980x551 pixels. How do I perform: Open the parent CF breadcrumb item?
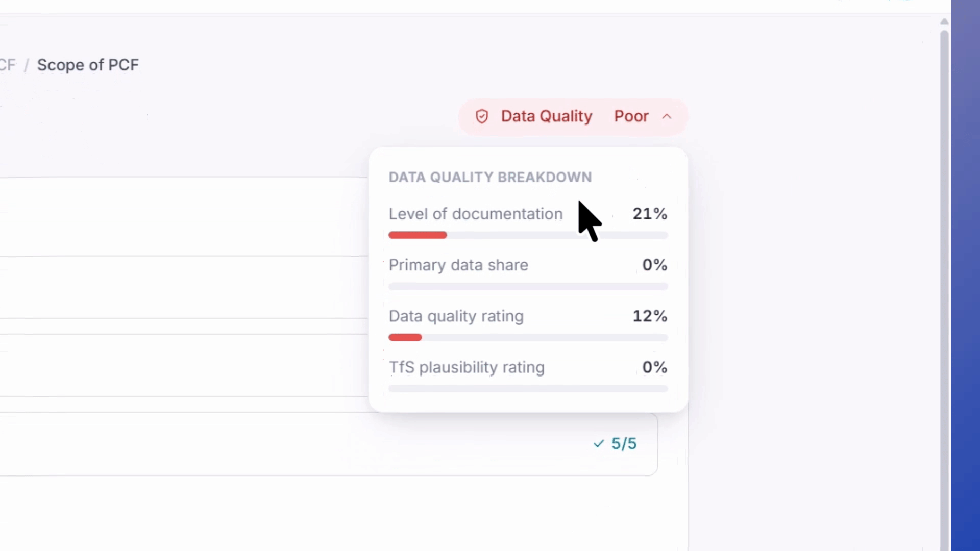[8, 65]
